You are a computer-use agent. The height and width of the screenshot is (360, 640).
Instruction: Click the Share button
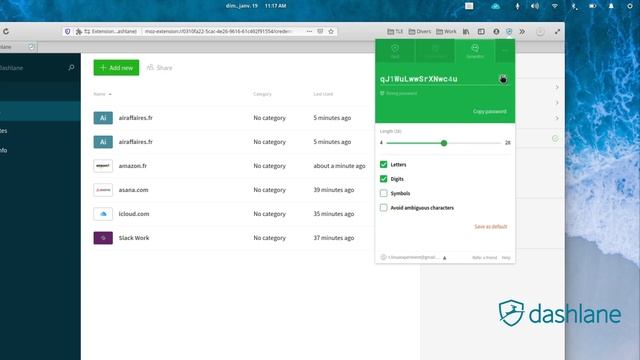[160, 68]
